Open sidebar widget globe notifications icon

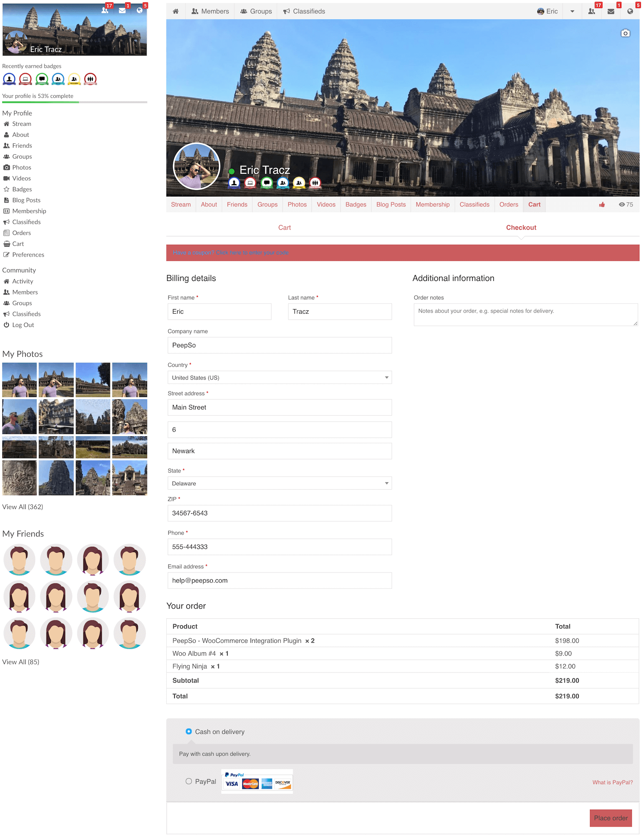139,10
